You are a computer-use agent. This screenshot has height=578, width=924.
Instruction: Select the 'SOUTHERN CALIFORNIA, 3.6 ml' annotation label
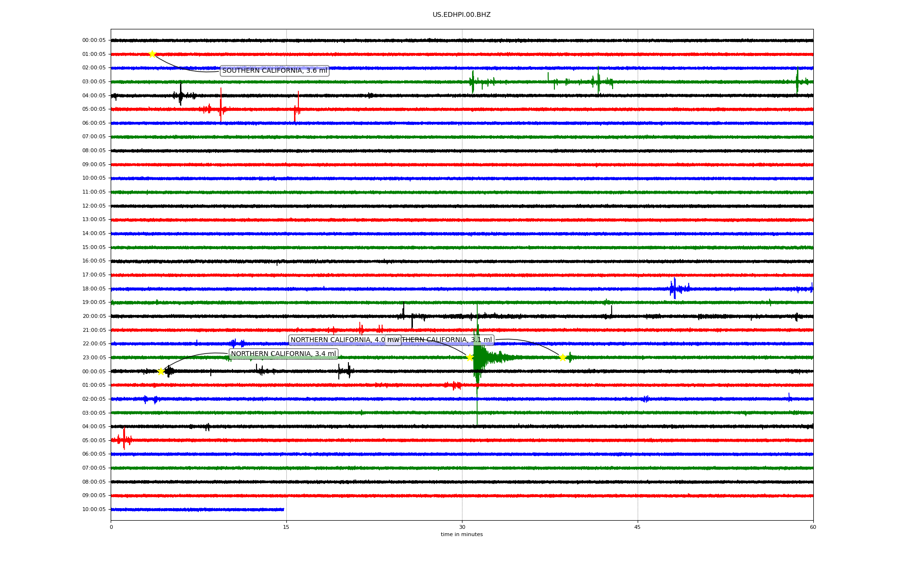coord(274,71)
